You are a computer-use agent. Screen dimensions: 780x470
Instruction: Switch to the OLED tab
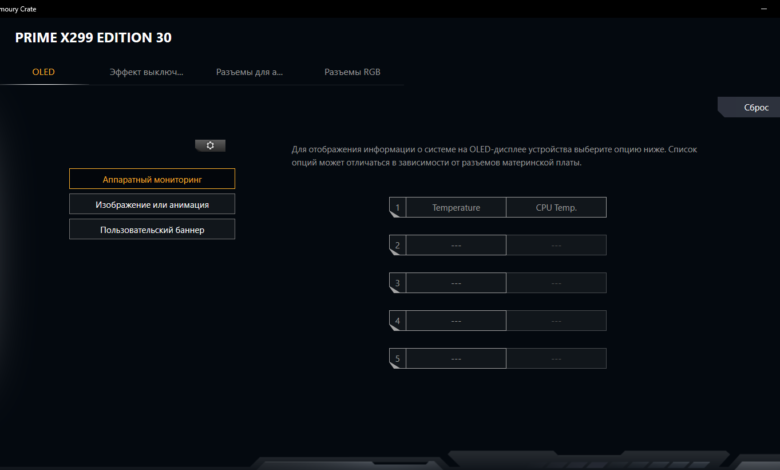click(43, 72)
